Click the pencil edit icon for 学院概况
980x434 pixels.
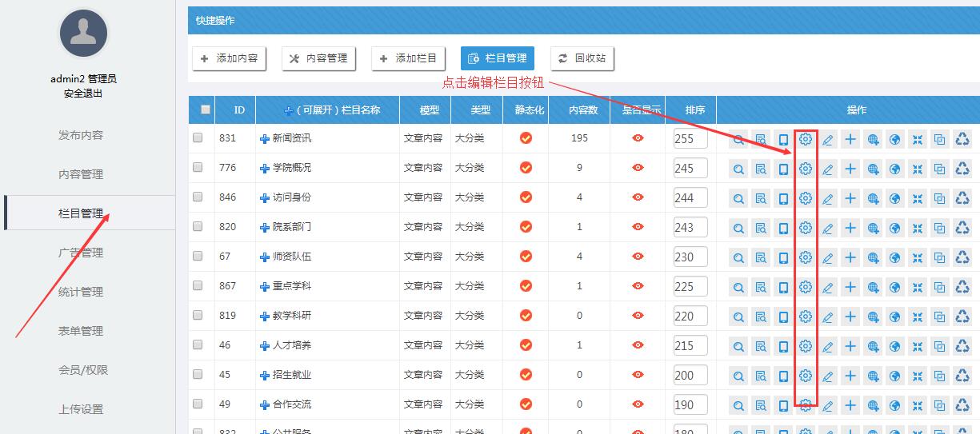click(x=828, y=169)
